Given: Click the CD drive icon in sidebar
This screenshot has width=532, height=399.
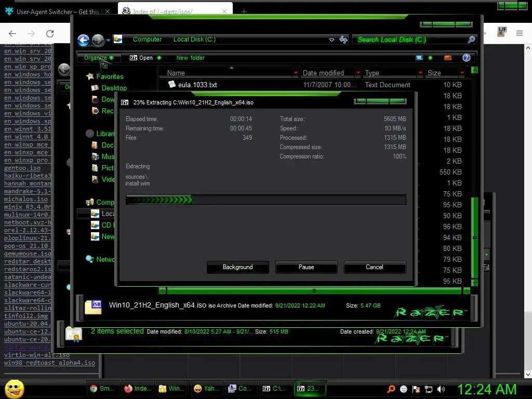Looking at the screenshot, I should pyautogui.click(x=95, y=225).
